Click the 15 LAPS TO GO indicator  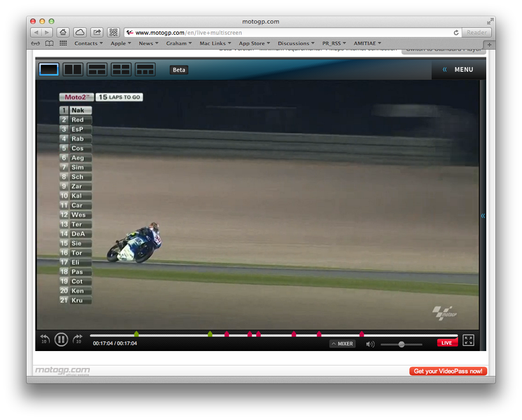click(x=119, y=97)
